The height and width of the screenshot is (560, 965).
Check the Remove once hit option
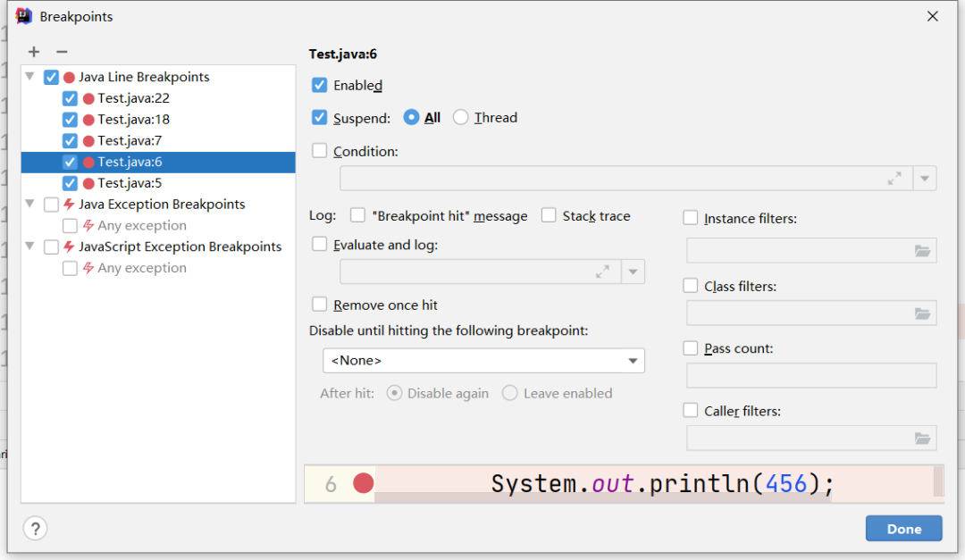point(319,305)
